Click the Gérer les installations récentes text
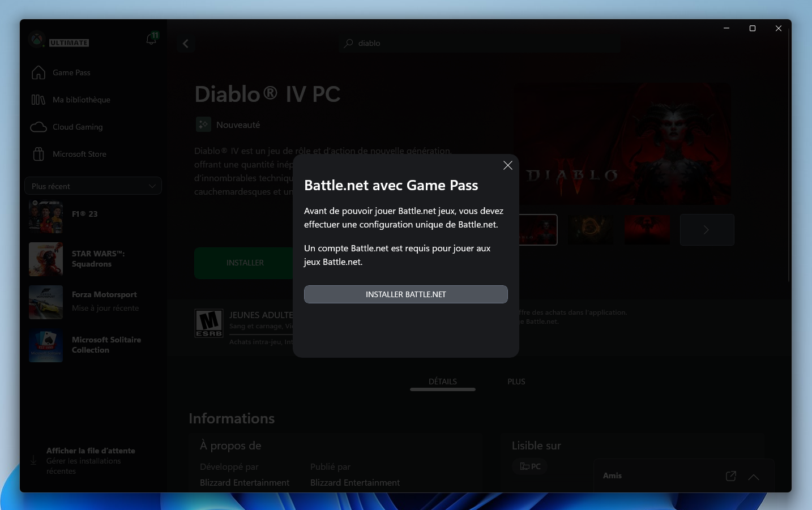The height and width of the screenshot is (510, 812). click(84, 466)
